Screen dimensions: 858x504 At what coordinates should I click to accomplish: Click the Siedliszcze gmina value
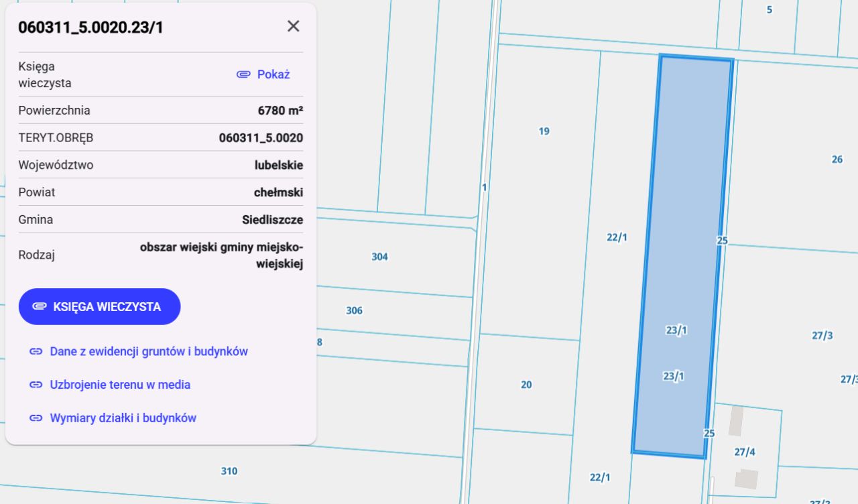[x=272, y=220]
